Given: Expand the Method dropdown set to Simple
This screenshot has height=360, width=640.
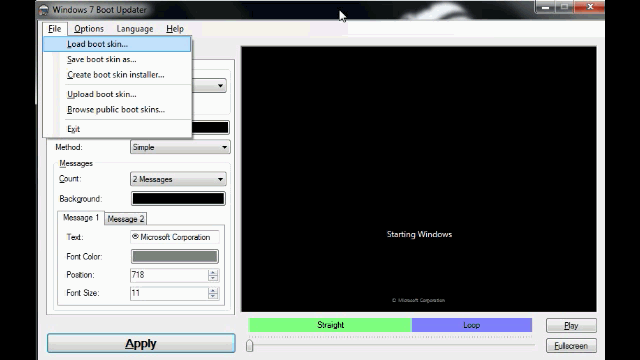Looking at the screenshot, I should [x=180, y=147].
